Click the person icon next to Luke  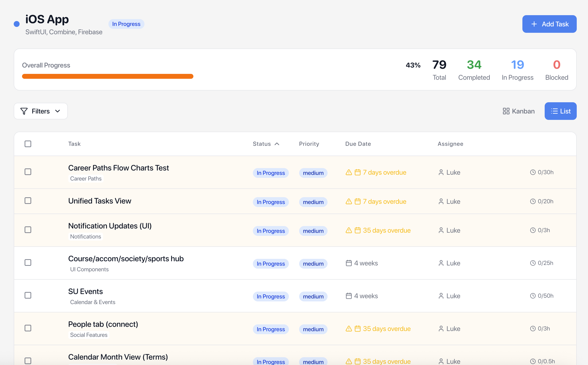(x=441, y=172)
